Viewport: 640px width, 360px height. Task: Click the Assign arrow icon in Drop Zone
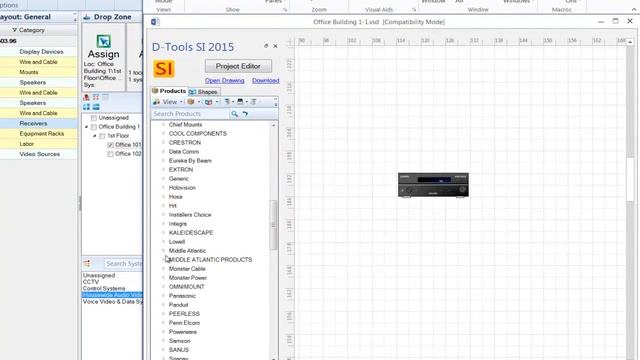click(104, 41)
